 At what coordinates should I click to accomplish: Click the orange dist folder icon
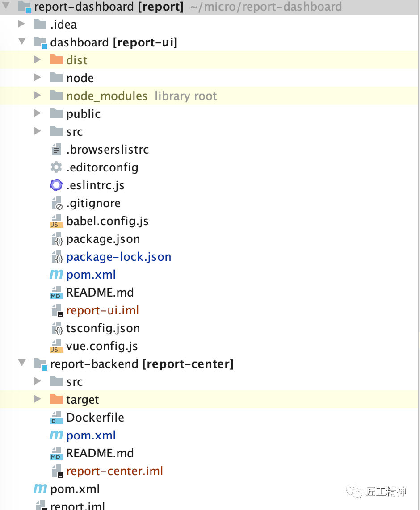pos(56,60)
